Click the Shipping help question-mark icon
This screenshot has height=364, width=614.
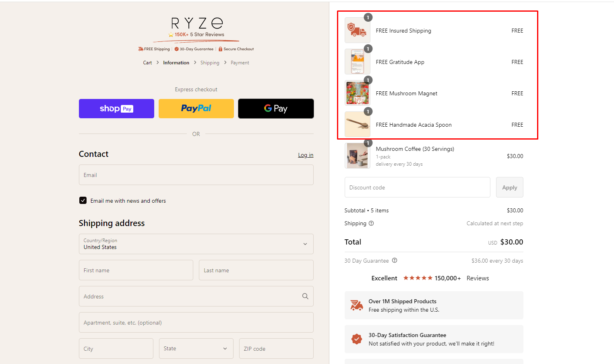pos(371,223)
